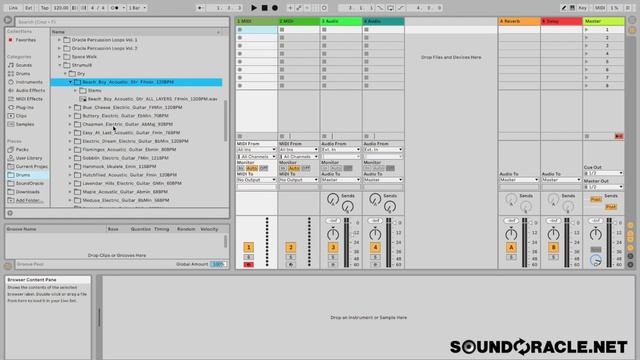Select Samples category
The height and width of the screenshot is (360, 640).
pos(24,124)
